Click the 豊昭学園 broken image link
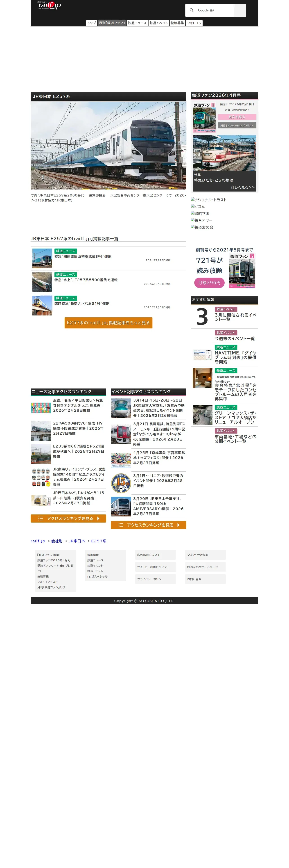 pyautogui.click(x=200, y=214)
